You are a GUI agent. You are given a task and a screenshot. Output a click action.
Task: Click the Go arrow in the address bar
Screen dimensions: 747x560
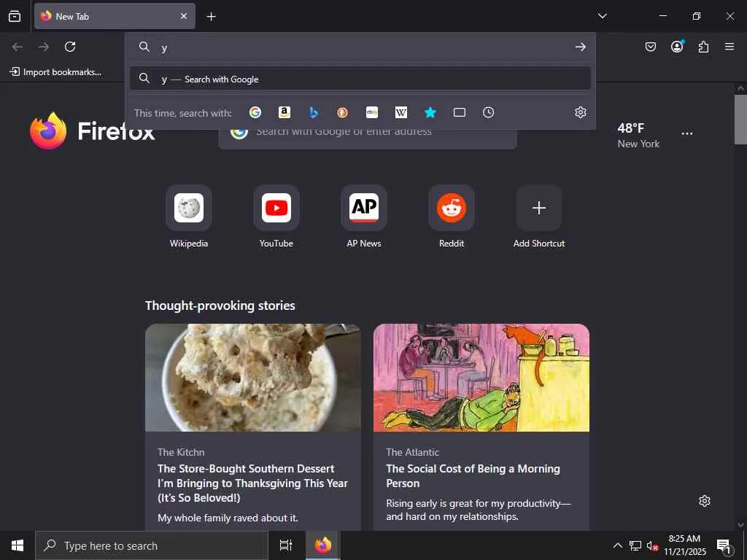(580, 47)
